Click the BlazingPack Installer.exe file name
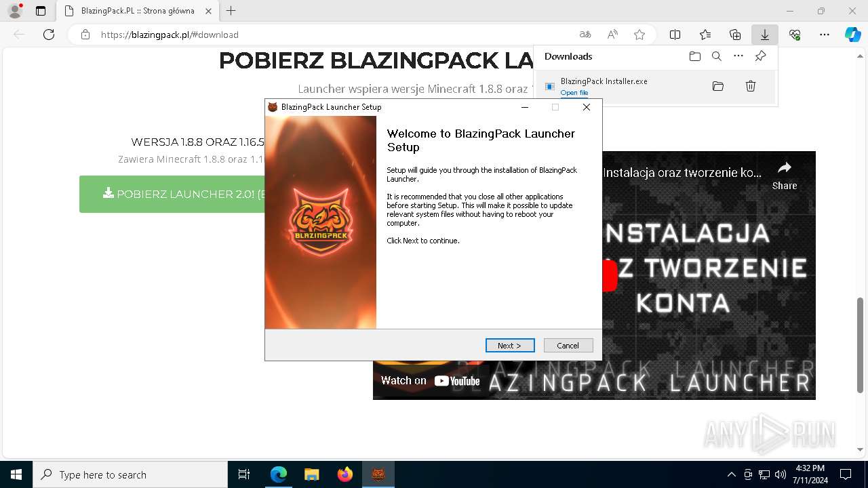The image size is (868, 488). 604,81
